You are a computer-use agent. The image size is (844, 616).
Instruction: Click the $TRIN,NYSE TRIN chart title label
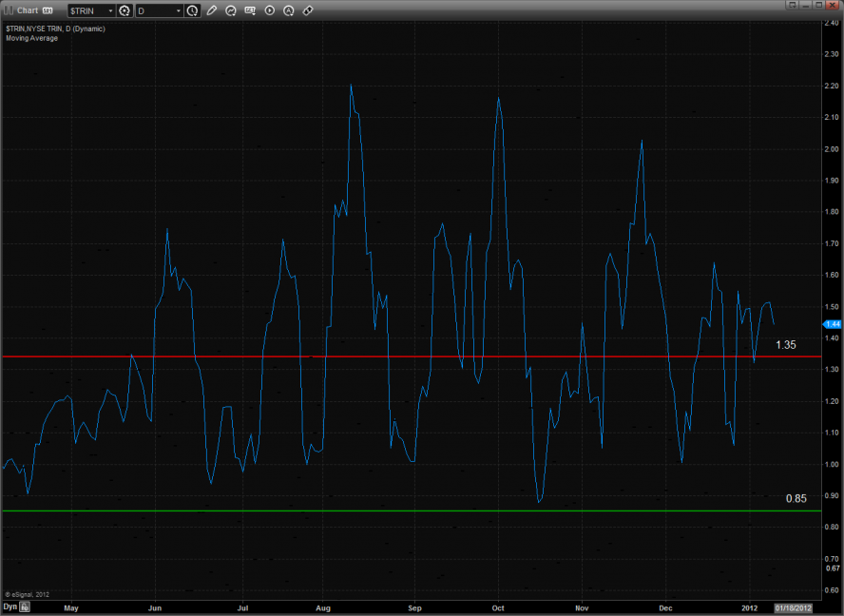point(55,29)
